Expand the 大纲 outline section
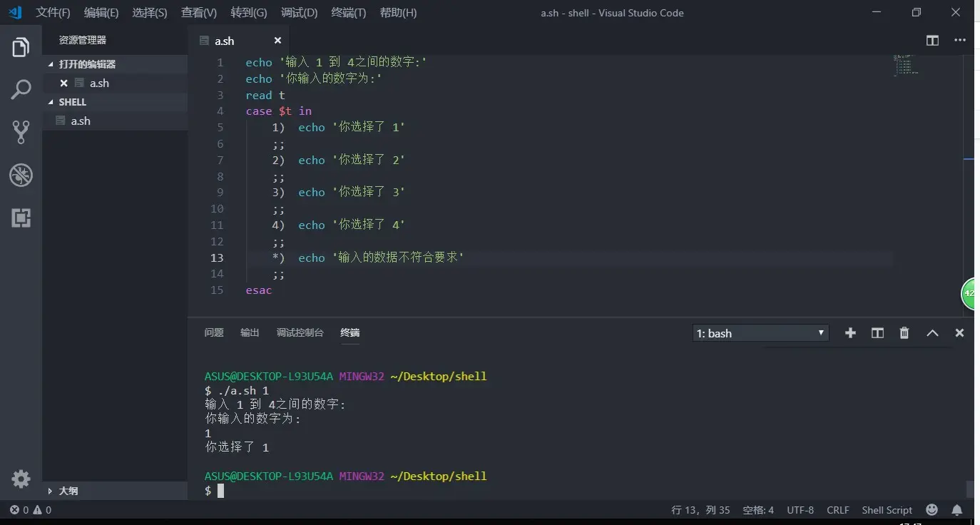The height and width of the screenshot is (525, 980). coord(115,491)
